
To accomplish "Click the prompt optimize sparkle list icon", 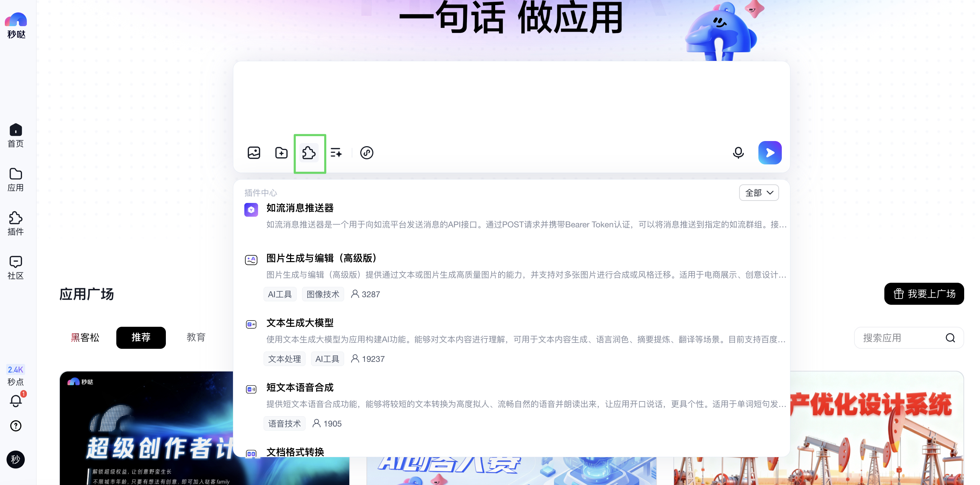I will [336, 153].
